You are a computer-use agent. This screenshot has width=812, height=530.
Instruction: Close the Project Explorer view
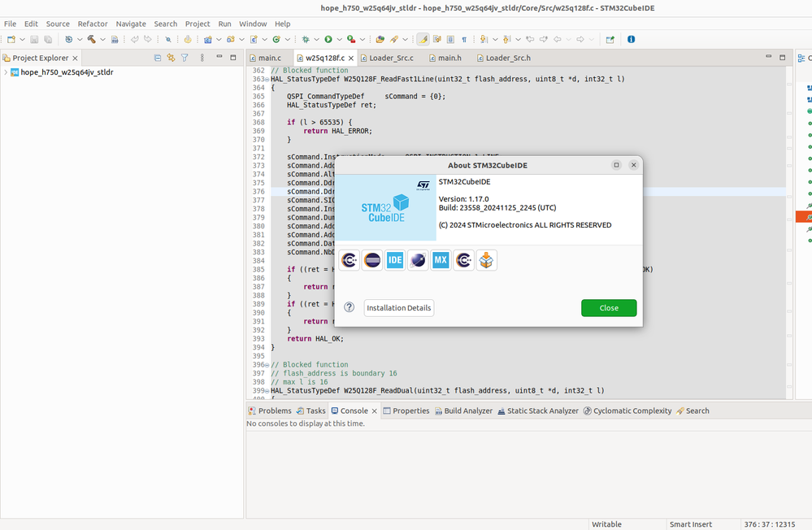click(75, 58)
